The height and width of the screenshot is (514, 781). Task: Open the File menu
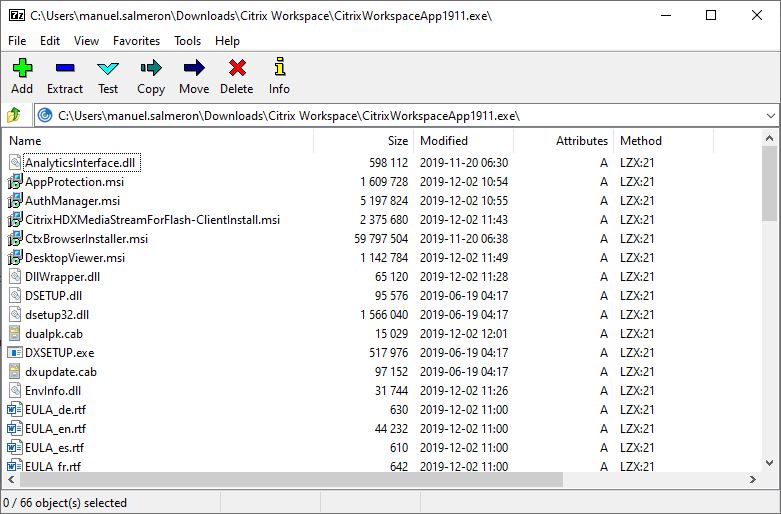click(x=17, y=41)
